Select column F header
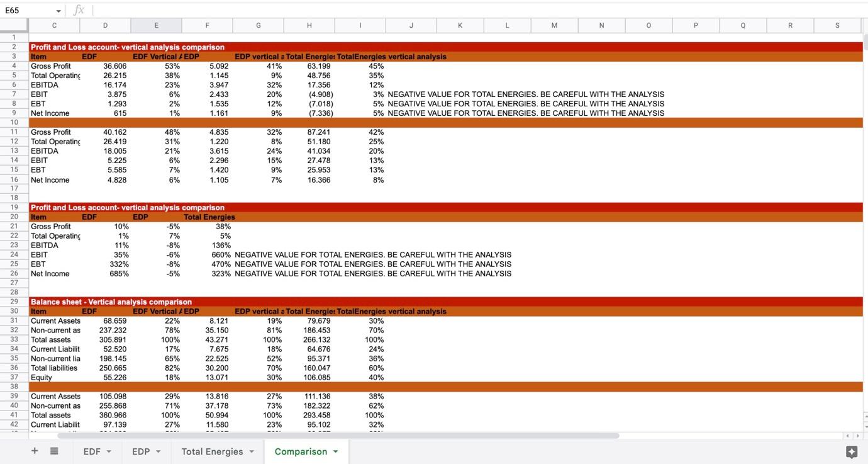The width and height of the screenshot is (868, 464). click(x=207, y=25)
